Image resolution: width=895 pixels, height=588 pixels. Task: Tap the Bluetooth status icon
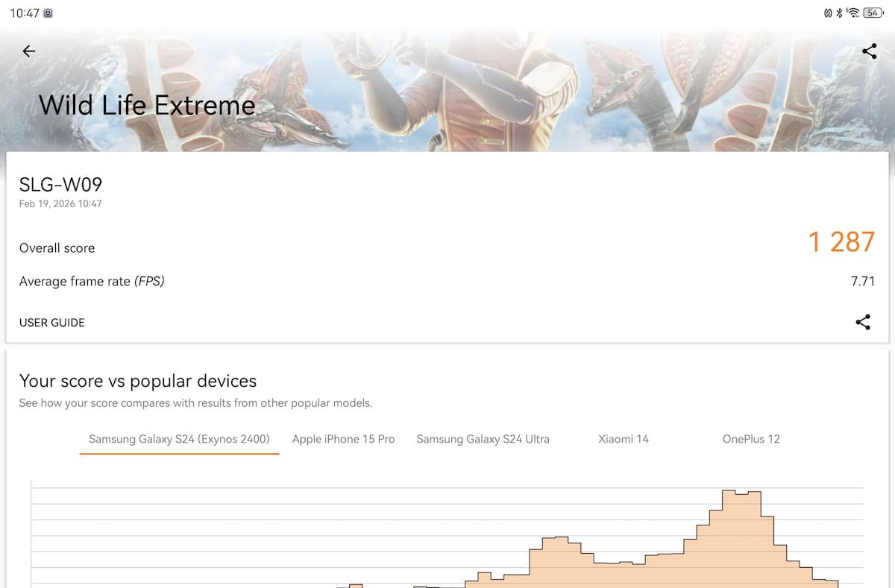839,13
